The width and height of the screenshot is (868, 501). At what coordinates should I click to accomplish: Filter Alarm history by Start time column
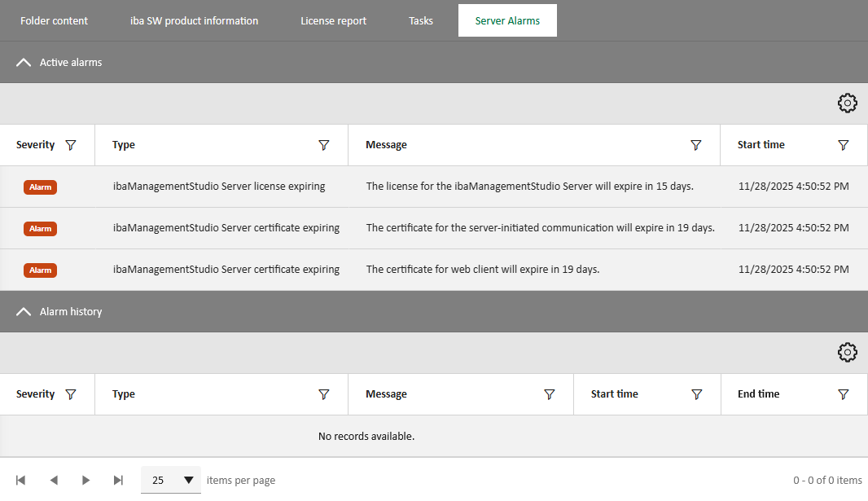click(697, 394)
